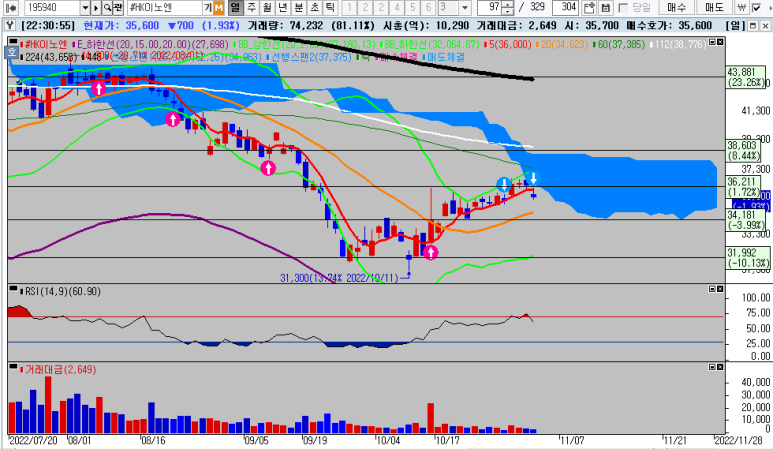
Task: Click the next stock arrow button
Action: (96, 7)
